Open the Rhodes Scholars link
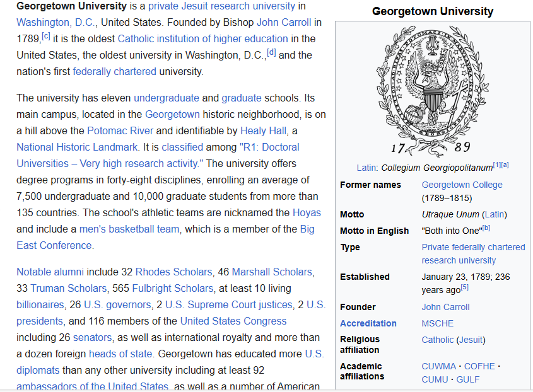This screenshot has width=533, height=392. (x=173, y=272)
